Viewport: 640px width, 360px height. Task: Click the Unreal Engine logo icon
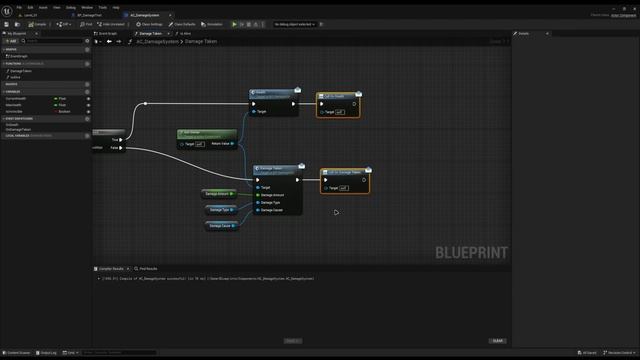click(x=7, y=11)
